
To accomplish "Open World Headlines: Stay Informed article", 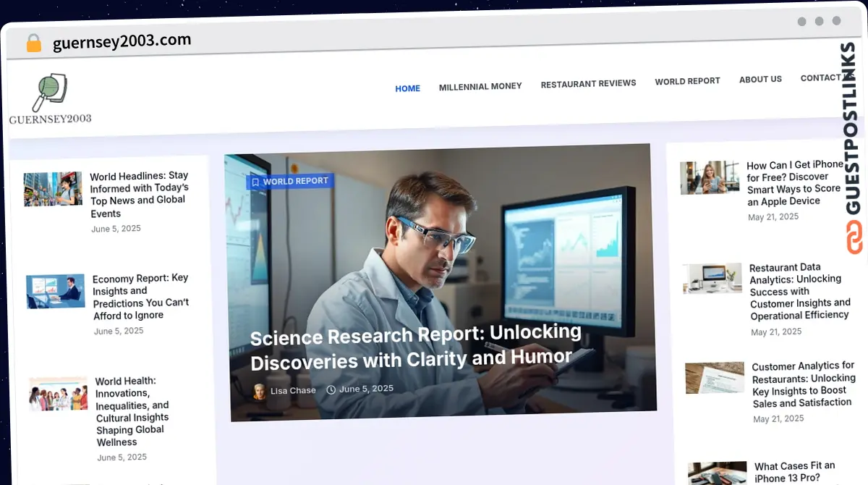I will click(x=139, y=194).
